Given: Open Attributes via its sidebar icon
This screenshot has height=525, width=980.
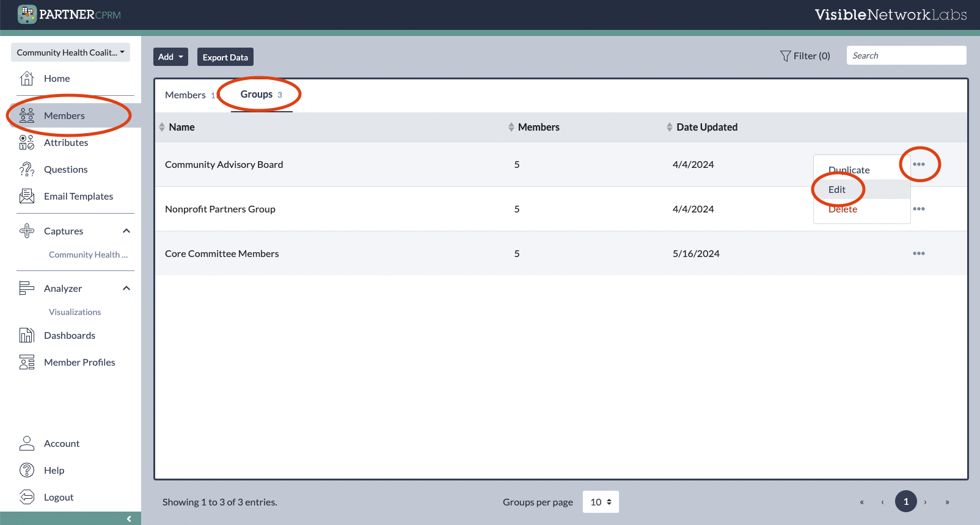Looking at the screenshot, I should (x=27, y=142).
